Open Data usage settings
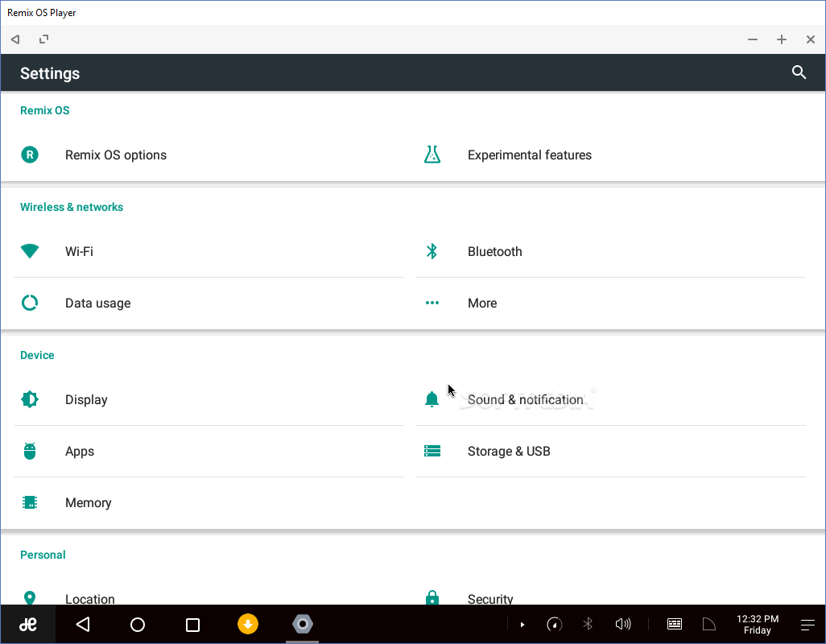Image resolution: width=826 pixels, height=644 pixels. 208,303
